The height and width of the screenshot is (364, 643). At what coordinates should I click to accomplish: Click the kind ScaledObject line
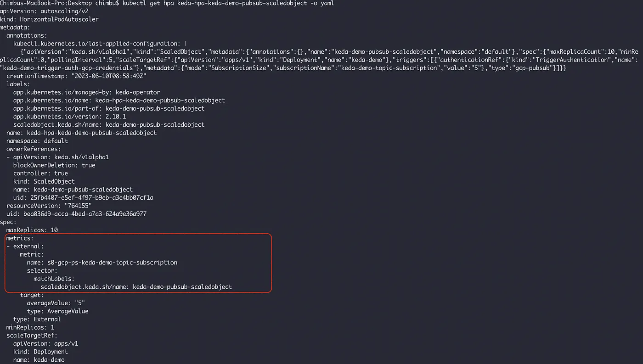click(44, 181)
